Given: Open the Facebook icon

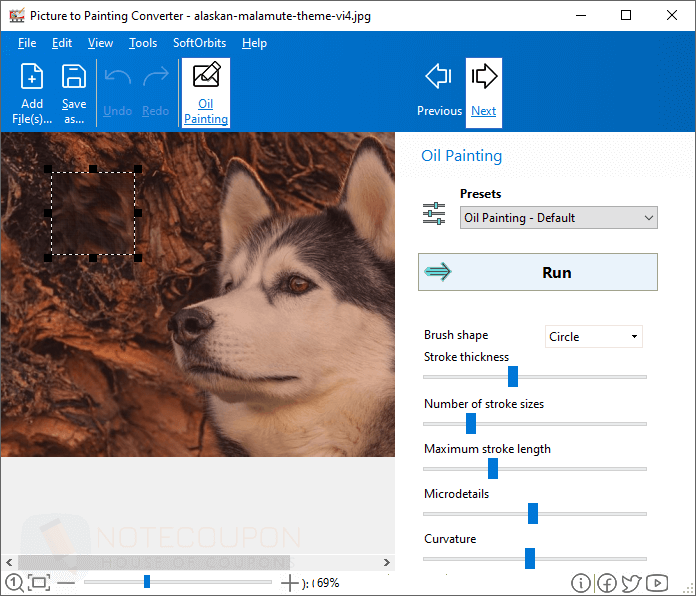Looking at the screenshot, I should tap(606, 583).
